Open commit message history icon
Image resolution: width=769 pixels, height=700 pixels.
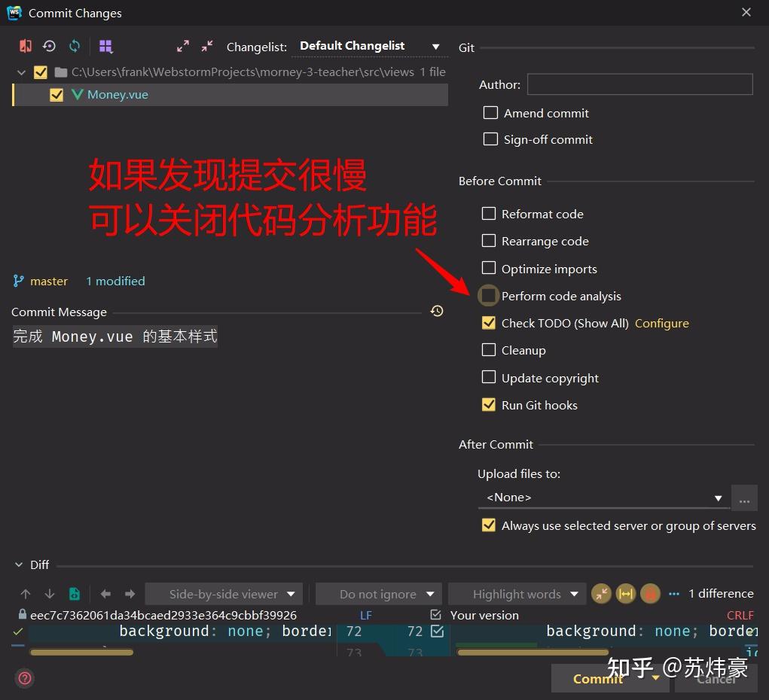click(x=437, y=311)
